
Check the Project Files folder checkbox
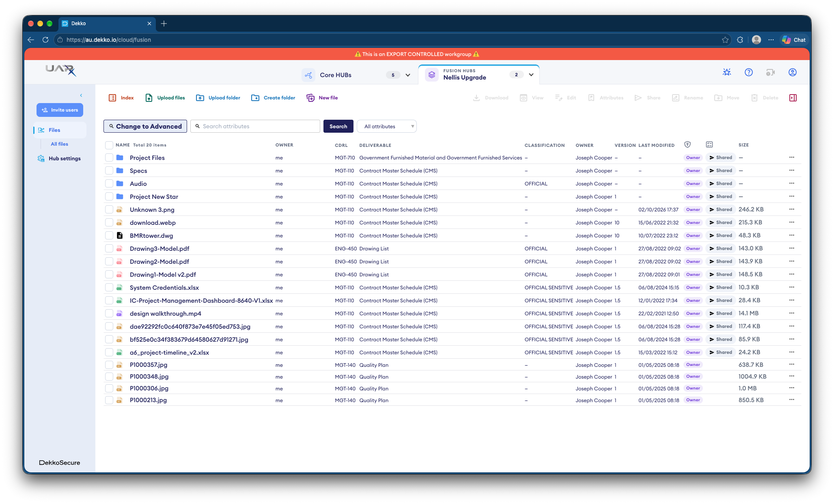(x=109, y=157)
